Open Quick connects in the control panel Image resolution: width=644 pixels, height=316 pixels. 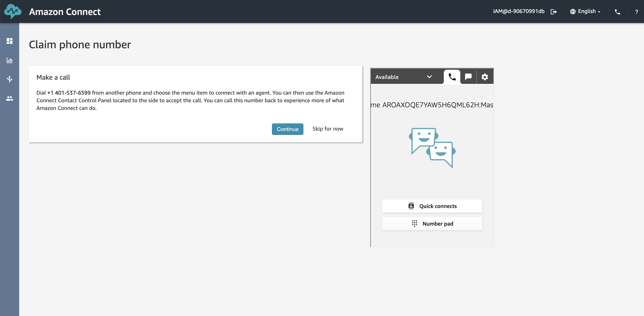(x=432, y=206)
